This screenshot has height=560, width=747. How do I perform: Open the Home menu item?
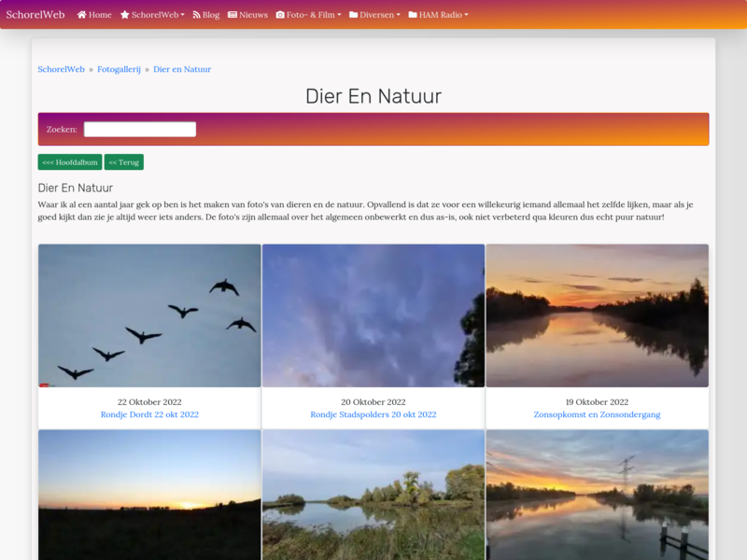click(x=94, y=15)
